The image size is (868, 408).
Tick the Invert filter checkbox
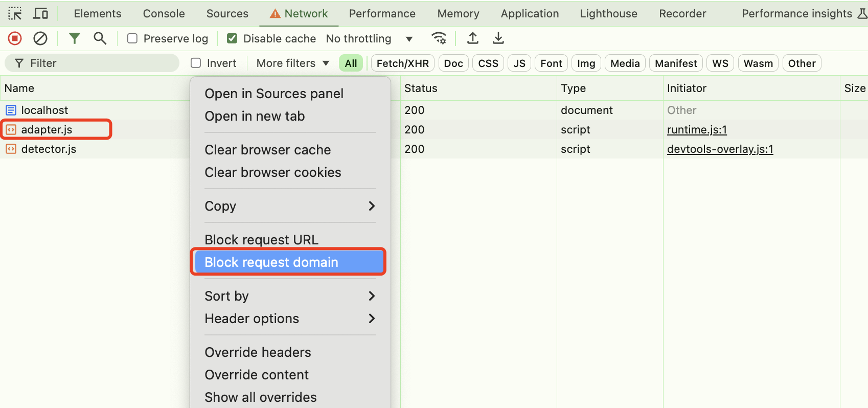[196, 63]
